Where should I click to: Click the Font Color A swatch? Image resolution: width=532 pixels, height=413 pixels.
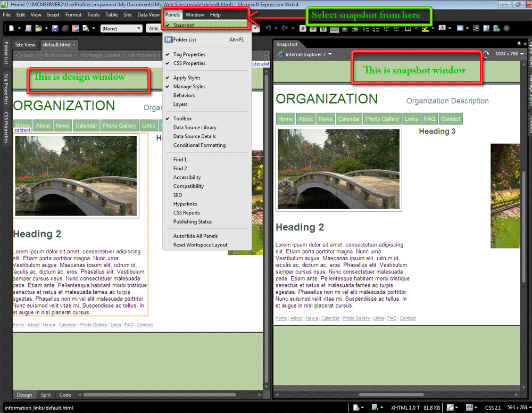pyautogui.click(x=442, y=28)
